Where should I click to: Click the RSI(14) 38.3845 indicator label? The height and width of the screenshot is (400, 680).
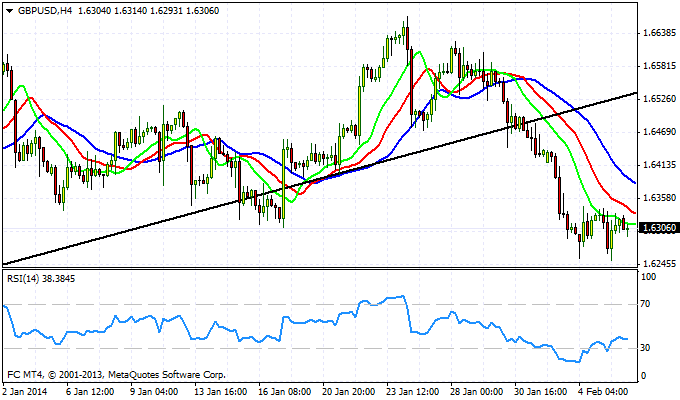(x=41, y=279)
